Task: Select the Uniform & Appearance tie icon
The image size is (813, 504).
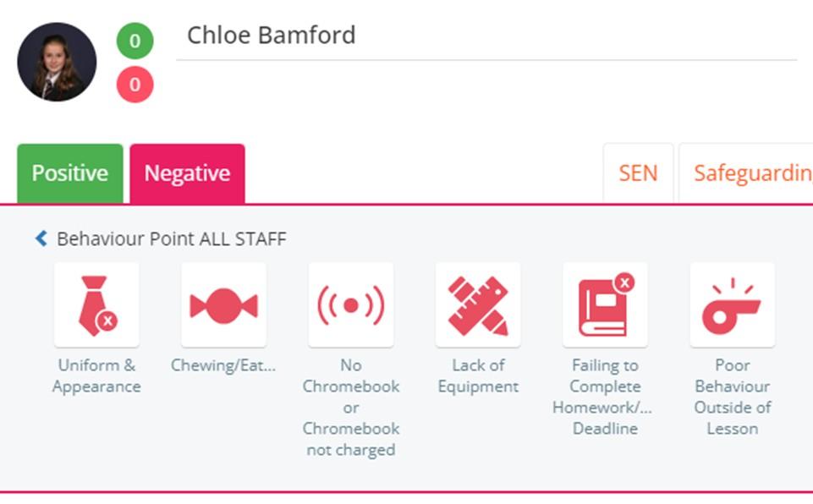Action: point(96,305)
